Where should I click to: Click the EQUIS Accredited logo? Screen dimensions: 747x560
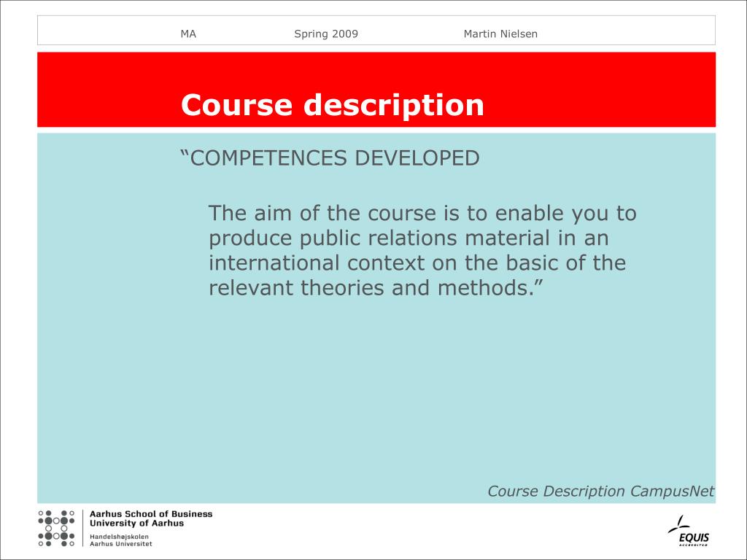point(689,531)
